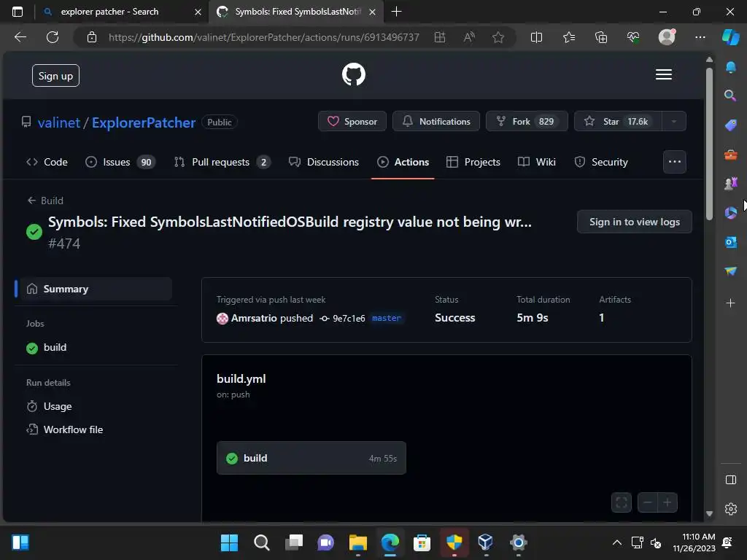Zoom in the workflow graph
The width and height of the screenshot is (747, 560).
667,502
